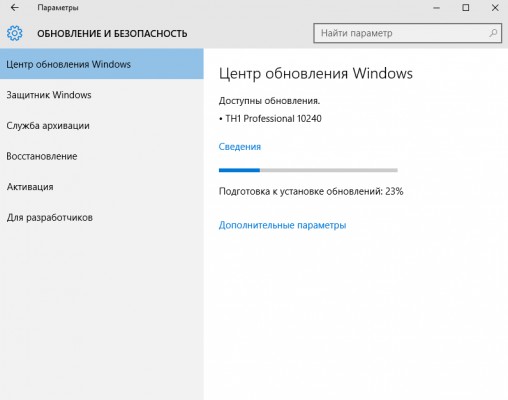This screenshot has width=508, height=400.
Task: Open Дополнительные параметры link
Action: 282,225
